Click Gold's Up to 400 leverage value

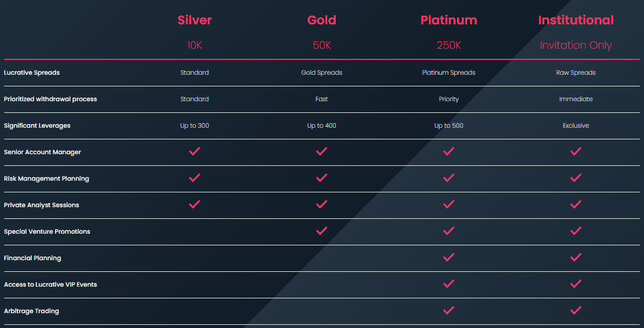(x=321, y=126)
